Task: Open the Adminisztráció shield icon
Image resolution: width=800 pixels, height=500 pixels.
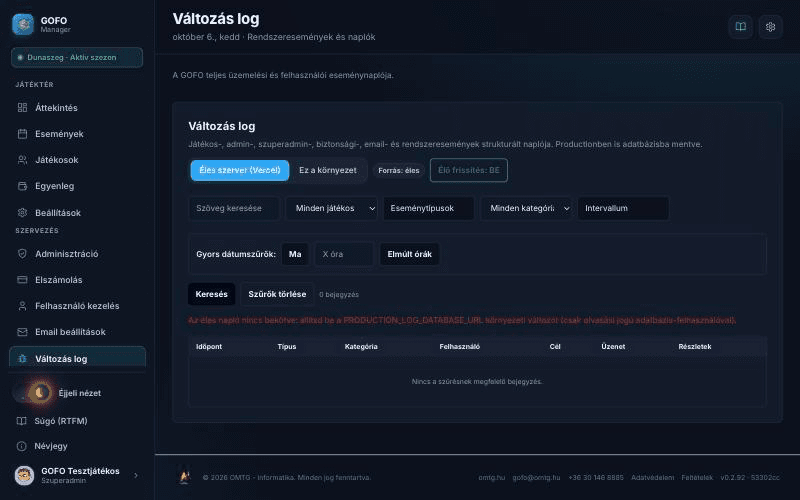Action: coord(22,254)
